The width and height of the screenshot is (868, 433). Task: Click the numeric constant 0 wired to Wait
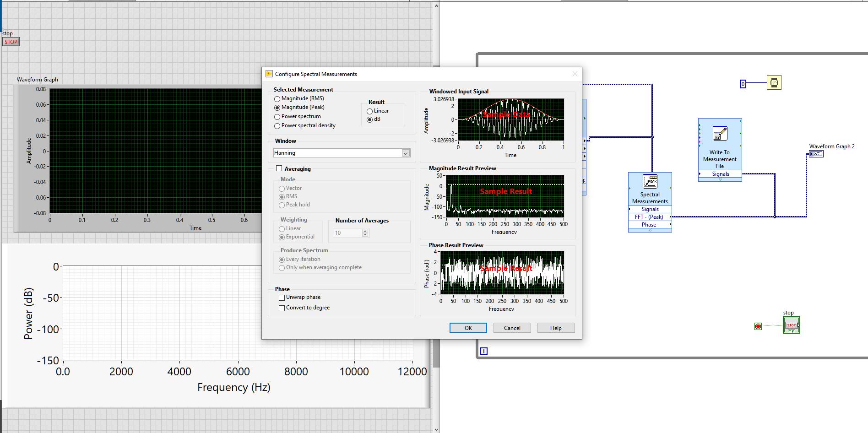[x=743, y=84]
